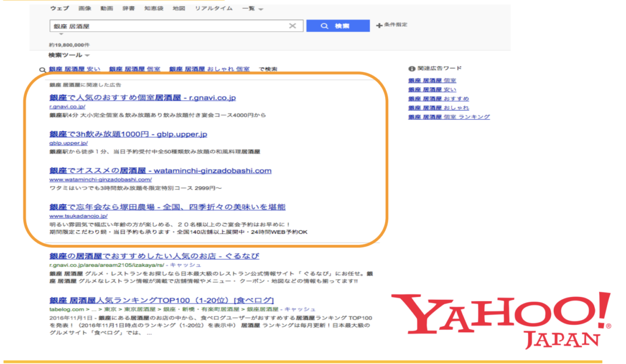Click related keyword 銀座 居酒屋 個室 ランキング

tap(449, 117)
